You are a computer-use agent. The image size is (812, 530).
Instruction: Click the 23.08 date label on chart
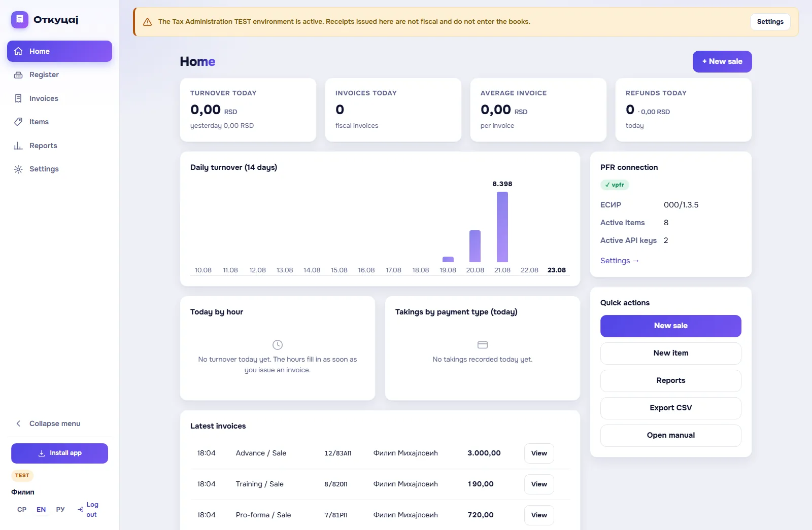(x=557, y=270)
